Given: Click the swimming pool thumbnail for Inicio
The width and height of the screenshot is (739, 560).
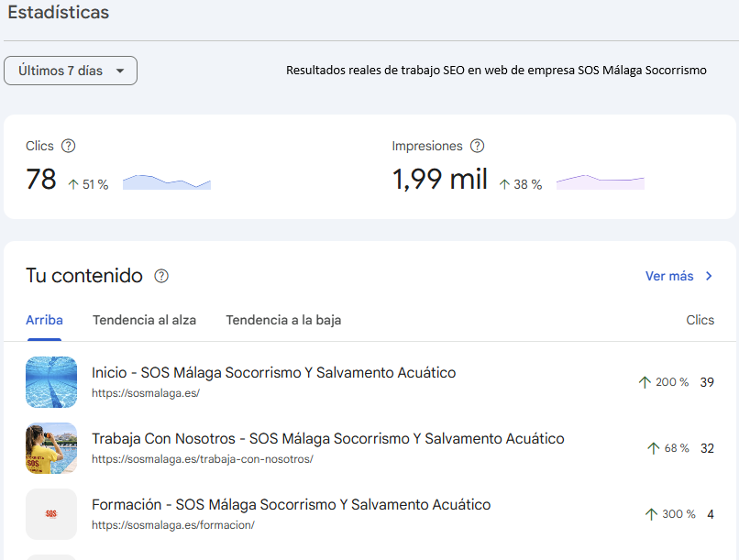Looking at the screenshot, I should click(x=50, y=382).
